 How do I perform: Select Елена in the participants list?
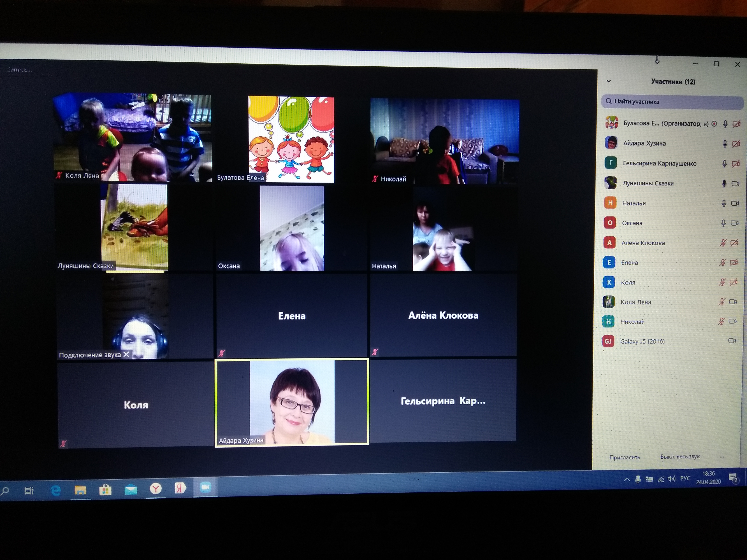629,263
